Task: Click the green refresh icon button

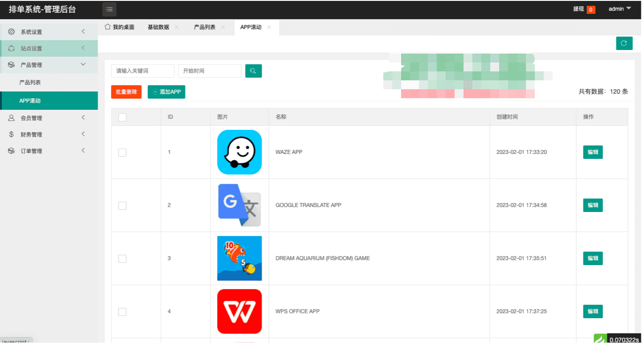Action: 624,43
